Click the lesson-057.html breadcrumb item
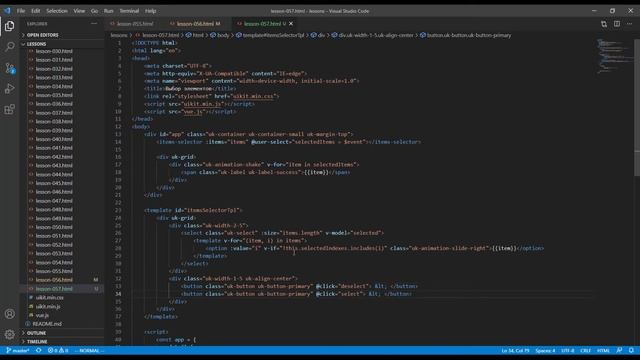The width and height of the screenshot is (640, 360). coord(160,36)
